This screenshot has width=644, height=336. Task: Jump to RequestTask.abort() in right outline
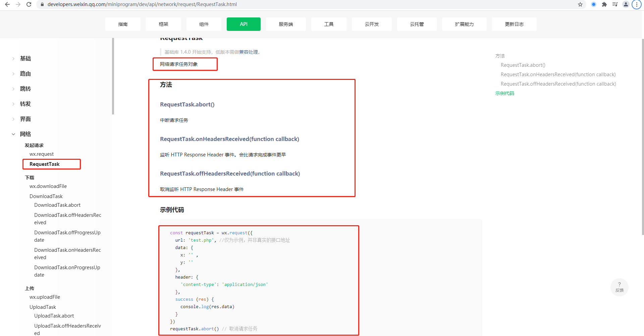point(523,65)
